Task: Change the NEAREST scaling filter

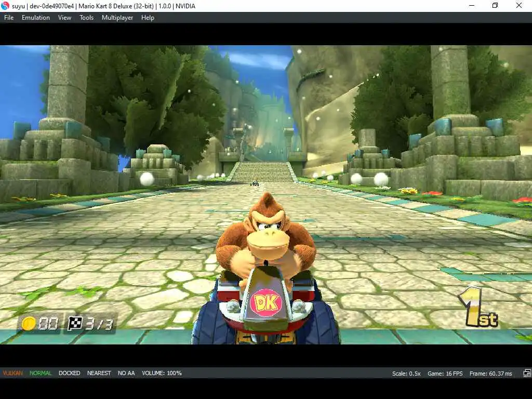Action: pyautogui.click(x=99, y=373)
